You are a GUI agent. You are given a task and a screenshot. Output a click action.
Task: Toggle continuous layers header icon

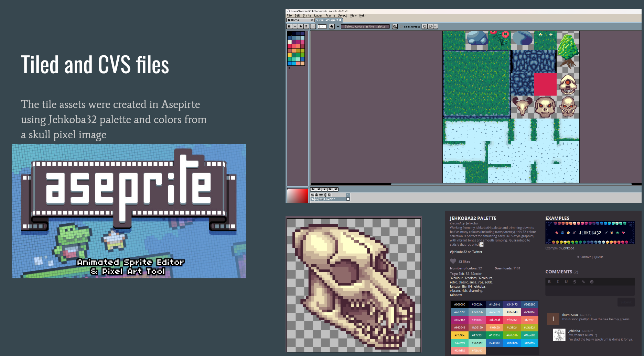(x=321, y=195)
